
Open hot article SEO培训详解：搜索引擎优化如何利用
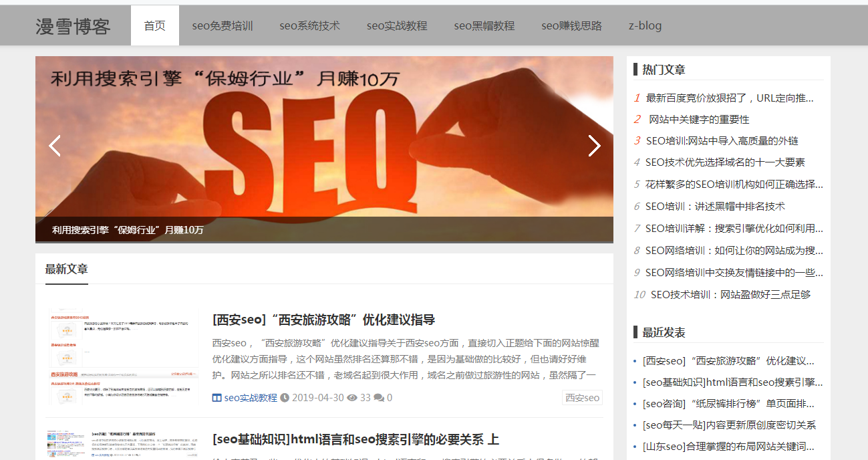pos(734,229)
